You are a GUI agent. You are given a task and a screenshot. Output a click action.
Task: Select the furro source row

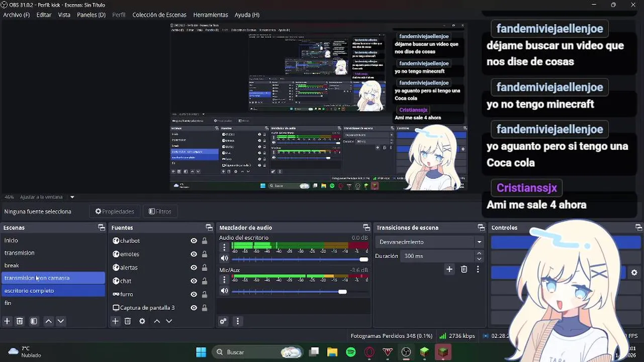(x=160, y=294)
